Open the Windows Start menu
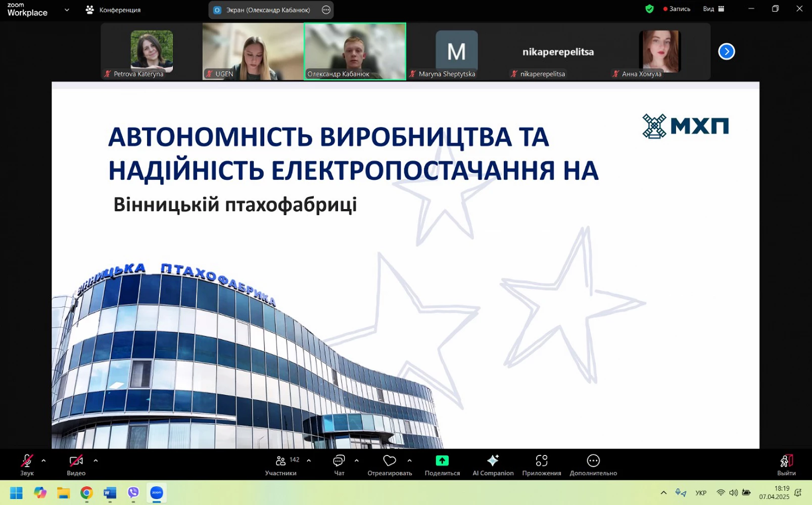This screenshot has width=812, height=505. 16,493
